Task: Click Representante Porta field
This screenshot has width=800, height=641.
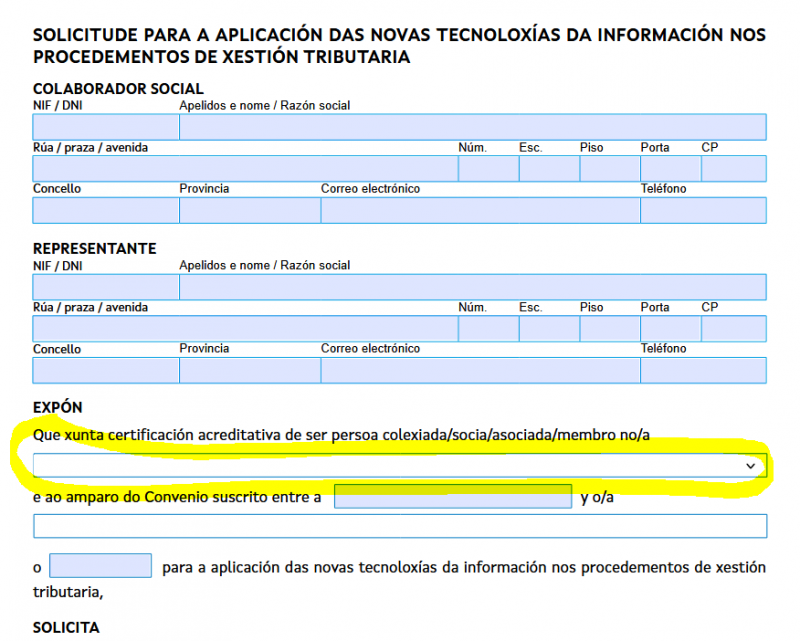Action: 671,329
